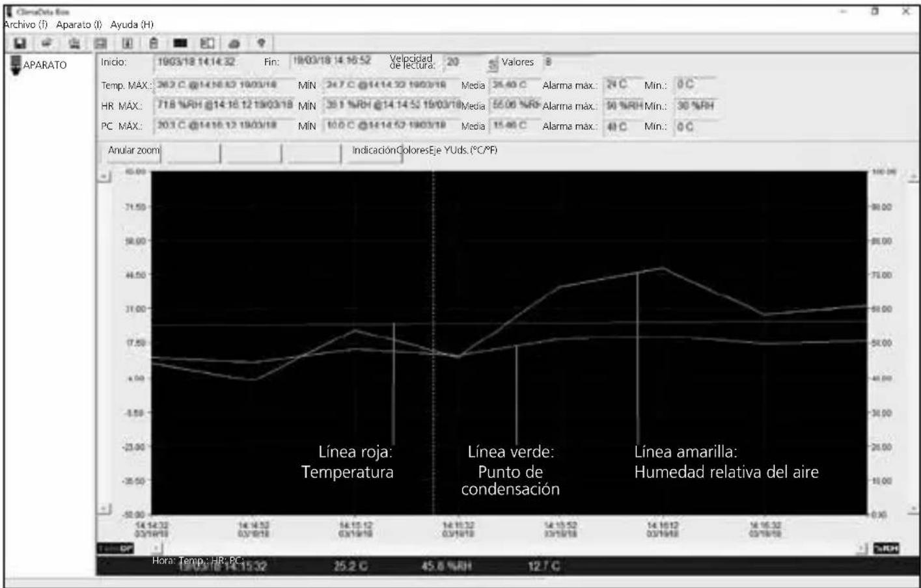Click the Fin date-time field

[x=335, y=60]
